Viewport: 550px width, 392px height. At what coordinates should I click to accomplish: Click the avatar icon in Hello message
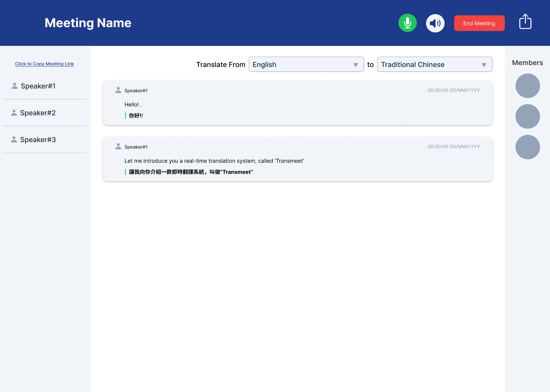118,90
